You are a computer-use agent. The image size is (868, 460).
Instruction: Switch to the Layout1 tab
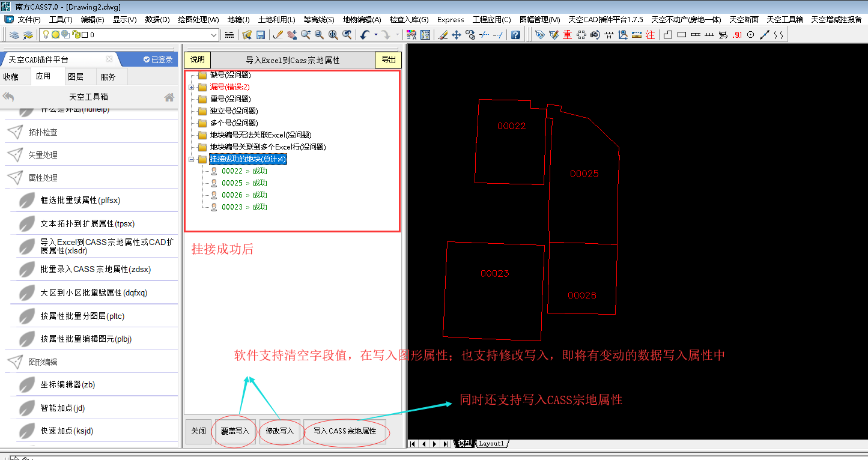(491, 443)
